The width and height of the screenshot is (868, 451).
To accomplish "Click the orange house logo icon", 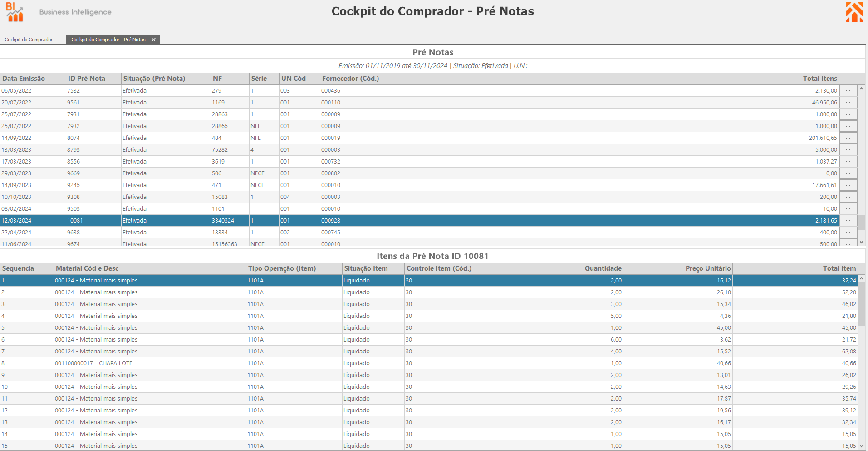I will (854, 12).
